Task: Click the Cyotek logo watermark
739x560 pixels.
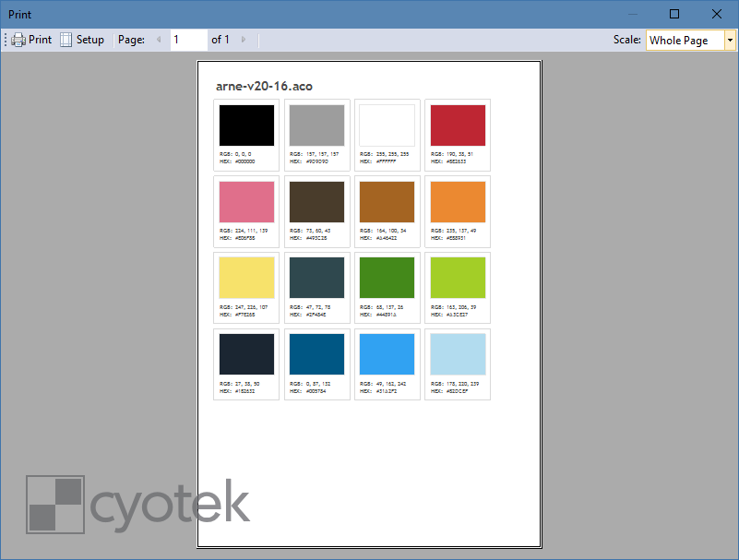Action: click(x=138, y=503)
